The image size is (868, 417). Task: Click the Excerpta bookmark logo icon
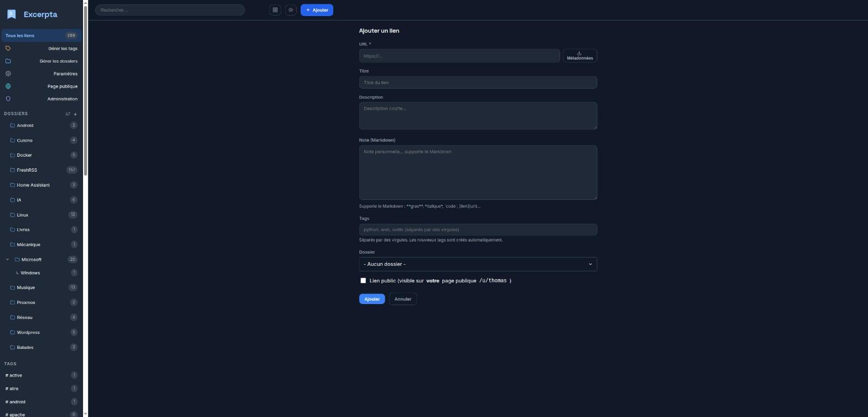click(x=12, y=14)
